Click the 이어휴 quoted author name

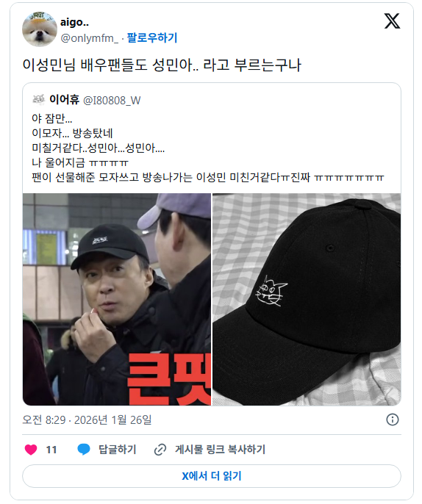65,100
